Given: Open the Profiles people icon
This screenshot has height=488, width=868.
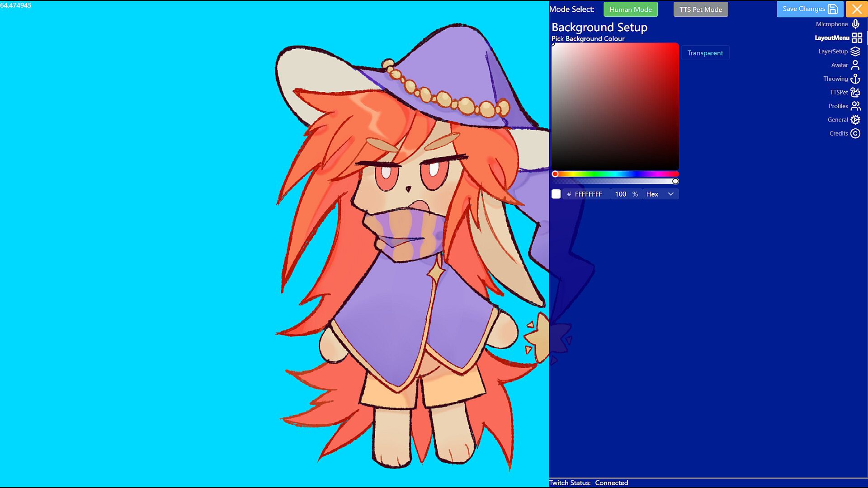Looking at the screenshot, I should coord(855,106).
